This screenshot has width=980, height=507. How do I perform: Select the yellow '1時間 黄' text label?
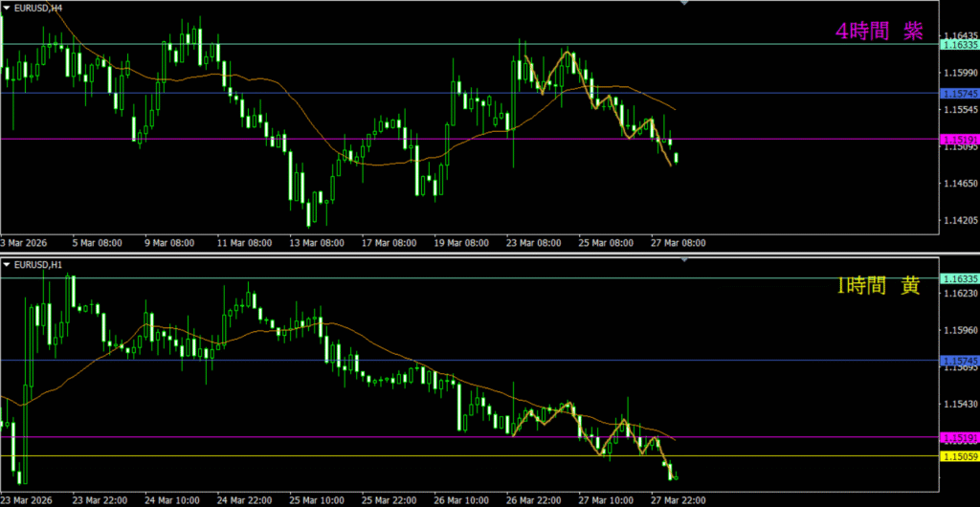879,285
